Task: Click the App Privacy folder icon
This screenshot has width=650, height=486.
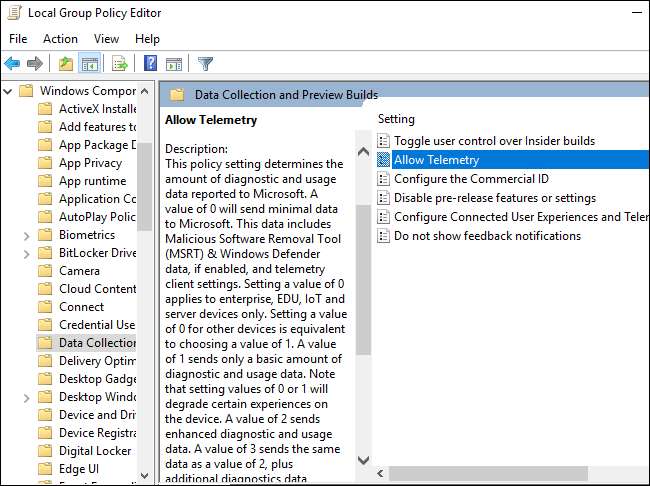Action: click(x=45, y=163)
